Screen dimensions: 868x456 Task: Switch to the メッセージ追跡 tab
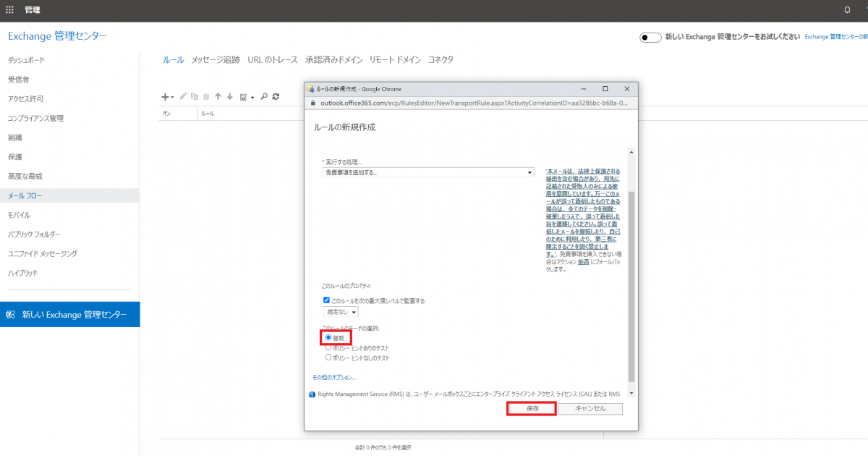click(x=216, y=60)
